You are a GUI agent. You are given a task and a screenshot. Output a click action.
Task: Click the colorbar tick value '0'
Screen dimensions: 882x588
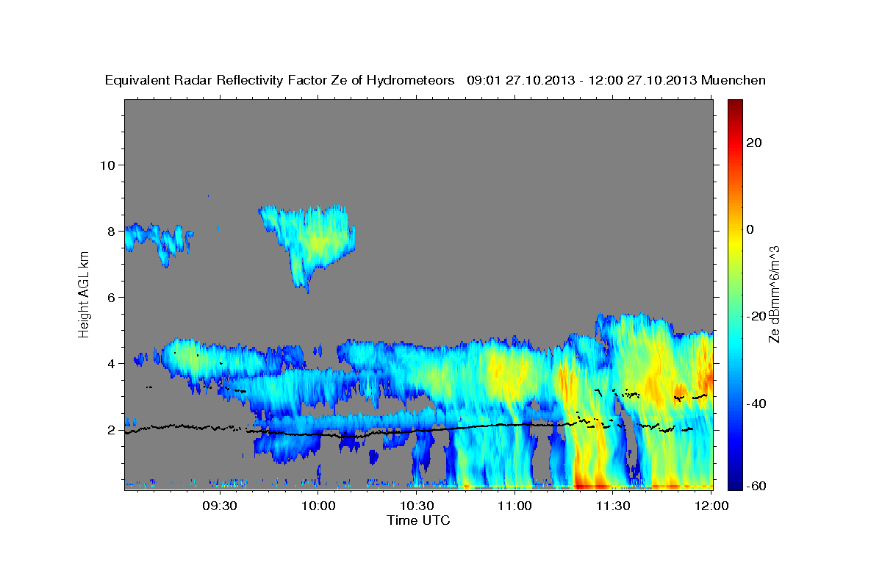(750, 230)
